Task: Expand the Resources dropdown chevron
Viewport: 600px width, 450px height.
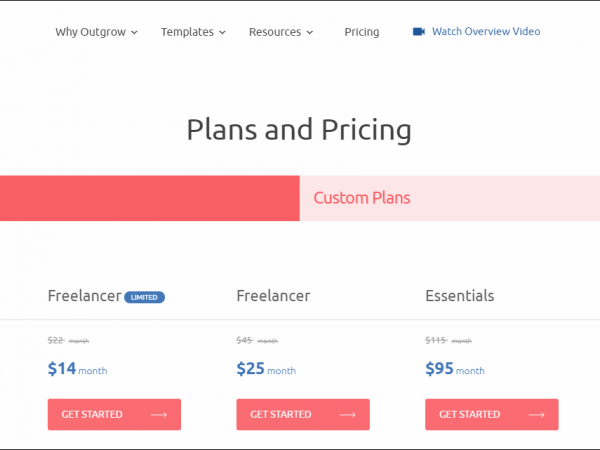Action: [x=310, y=33]
